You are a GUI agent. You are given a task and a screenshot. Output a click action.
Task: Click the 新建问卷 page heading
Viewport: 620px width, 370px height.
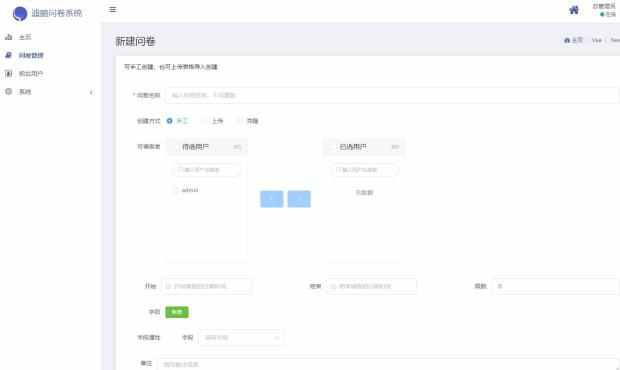tap(135, 42)
